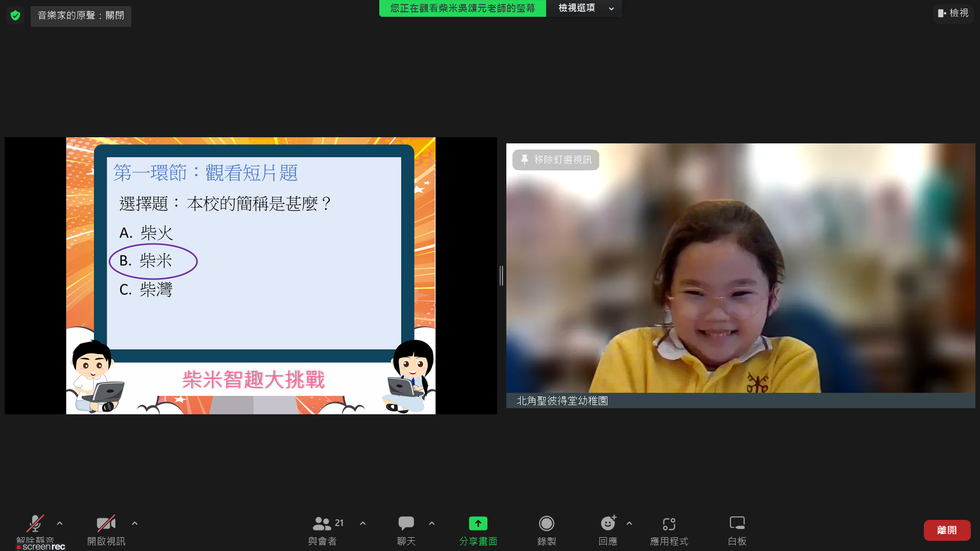Unmute the microphone
The width and height of the screenshot is (980, 551).
point(35,524)
